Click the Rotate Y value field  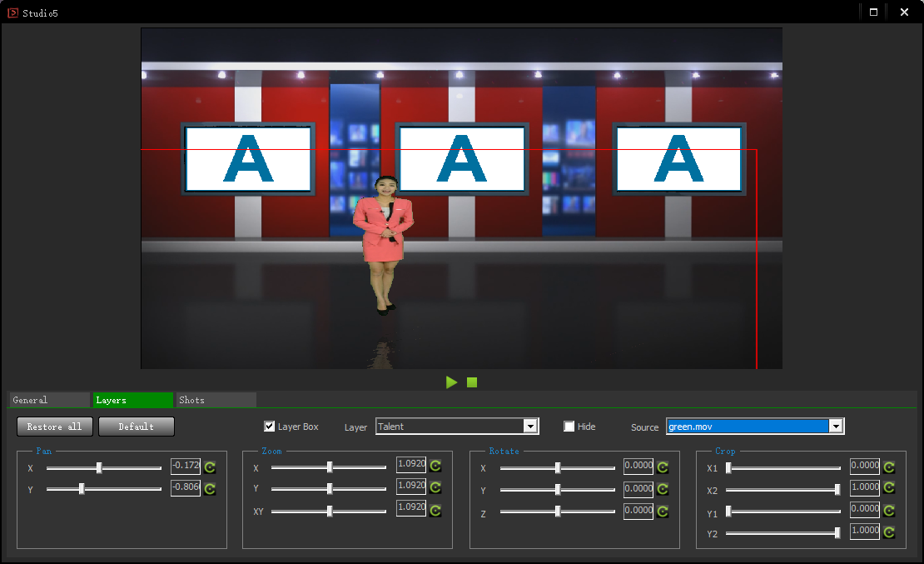pos(638,490)
